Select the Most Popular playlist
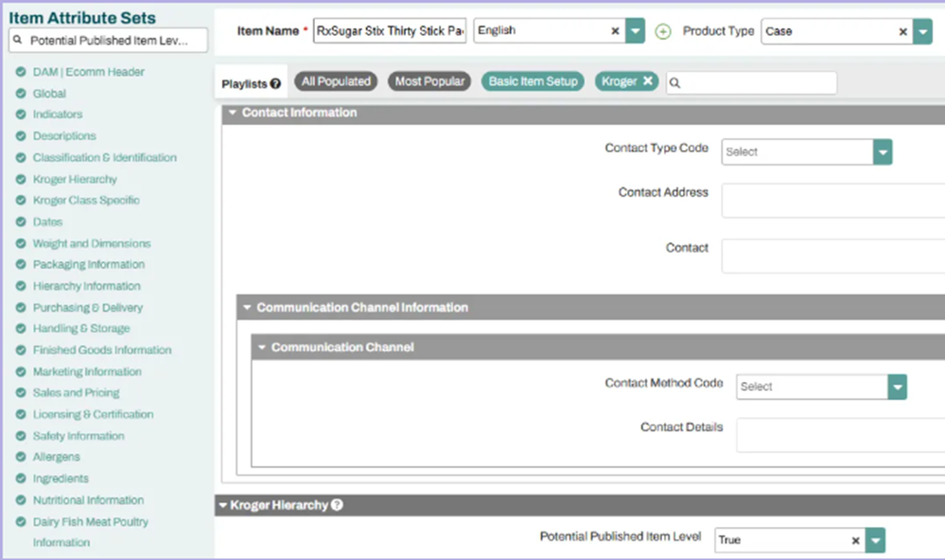Screen dimensions: 945x560 [429, 81]
